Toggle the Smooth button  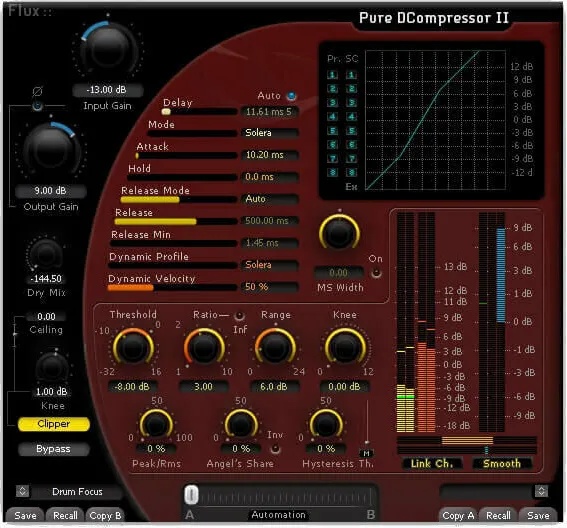coord(502,464)
